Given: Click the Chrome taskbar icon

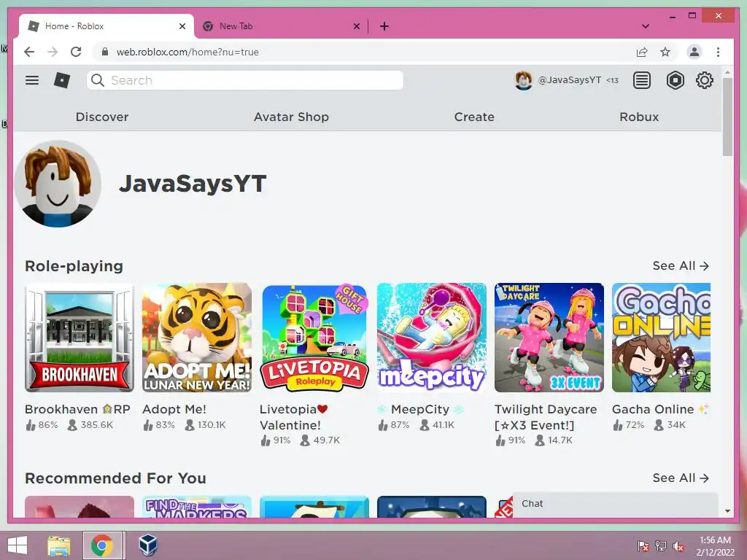Looking at the screenshot, I should click(101, 545).
